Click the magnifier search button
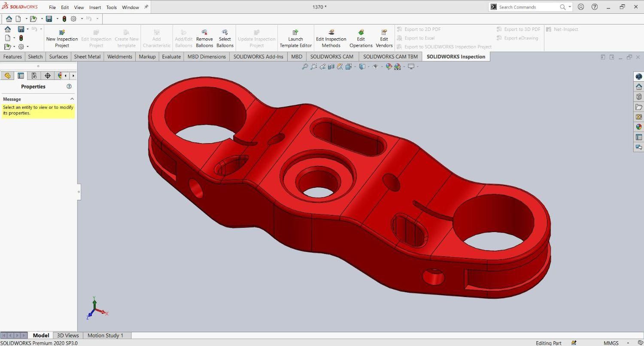 562,7
